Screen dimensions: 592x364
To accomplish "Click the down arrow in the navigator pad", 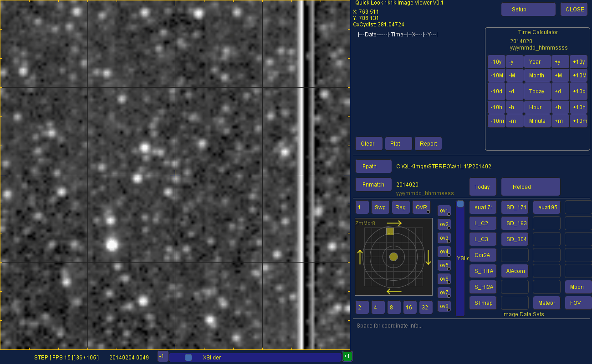I will pos(428,257).
